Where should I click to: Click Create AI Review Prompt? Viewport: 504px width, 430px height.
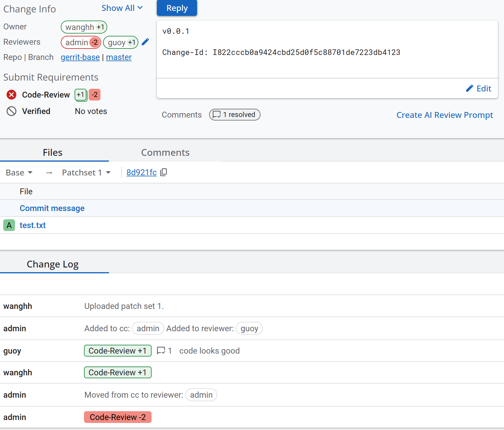444,115
